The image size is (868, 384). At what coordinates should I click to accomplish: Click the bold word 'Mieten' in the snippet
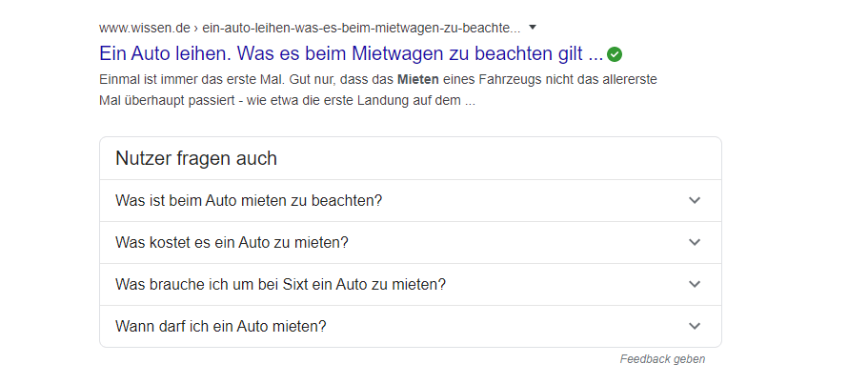pyautogui.click(x=418, y=80)
